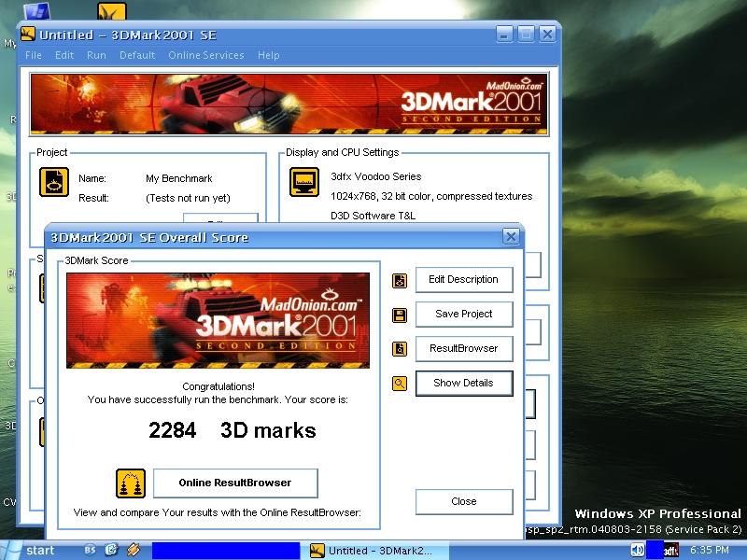Image resolution: width=747 pixels, height=560 pixels.
Task: Open the Edit menu
Action: coord(64,55)
